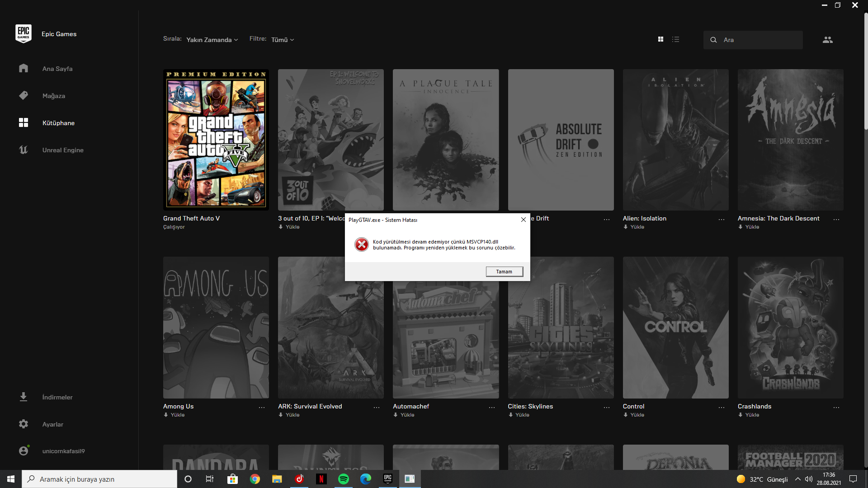Show hidden tray icons chevron
This screenshot has height=488, width=868.
click(798, 479)
